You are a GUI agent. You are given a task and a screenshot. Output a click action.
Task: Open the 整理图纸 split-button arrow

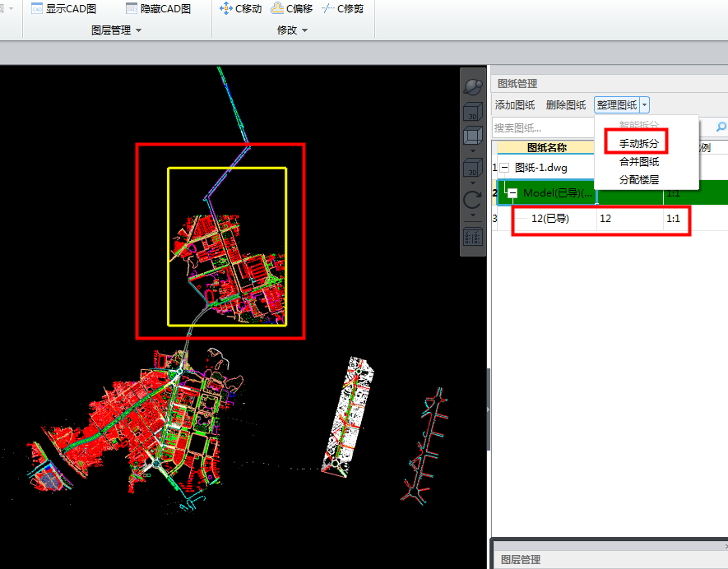point(644,105)
